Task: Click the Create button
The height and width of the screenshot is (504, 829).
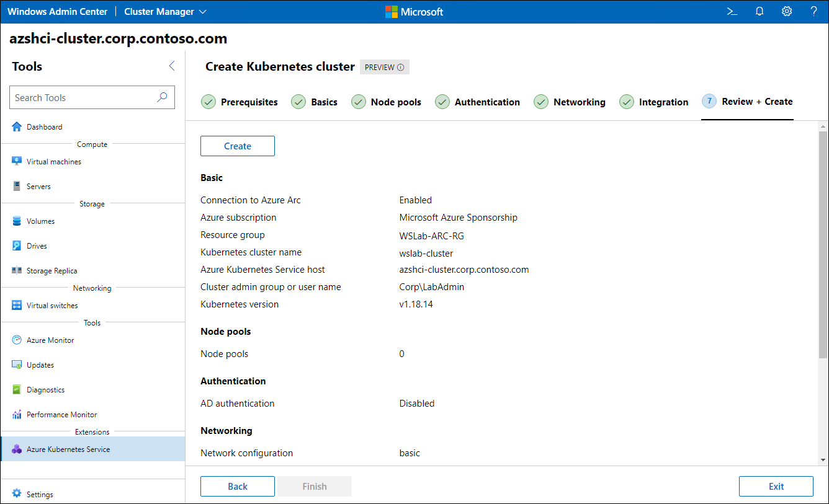Action: tap(238, 146)
